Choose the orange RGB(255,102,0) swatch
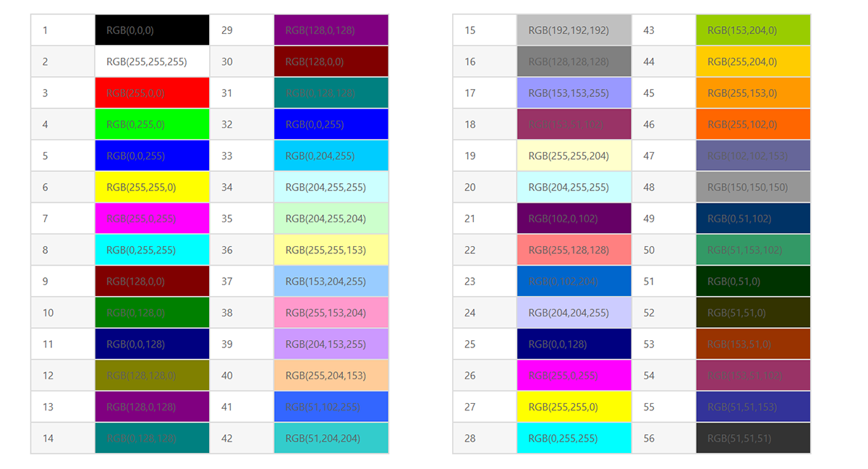The height and width of the screenshot is (469, 868). [x=753, y=124]
